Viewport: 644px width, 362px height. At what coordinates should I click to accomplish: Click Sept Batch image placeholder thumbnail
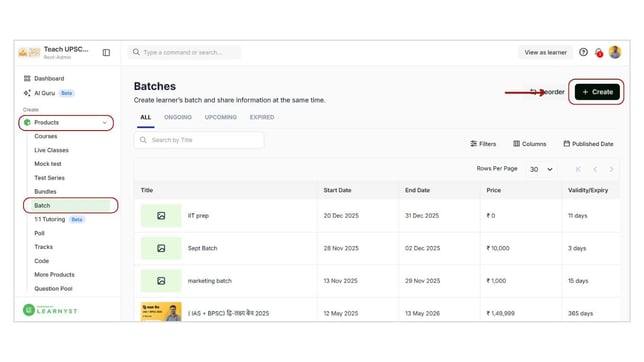point(161,248)
